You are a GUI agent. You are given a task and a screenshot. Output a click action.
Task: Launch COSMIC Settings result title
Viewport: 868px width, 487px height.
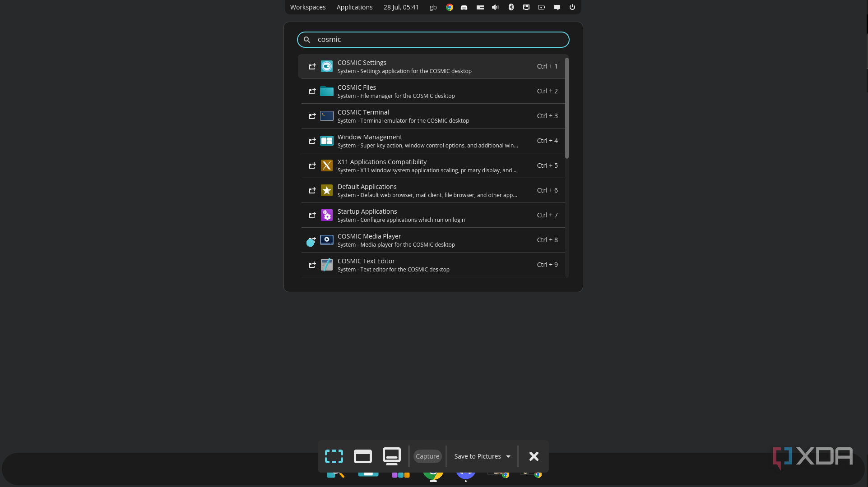362,63
